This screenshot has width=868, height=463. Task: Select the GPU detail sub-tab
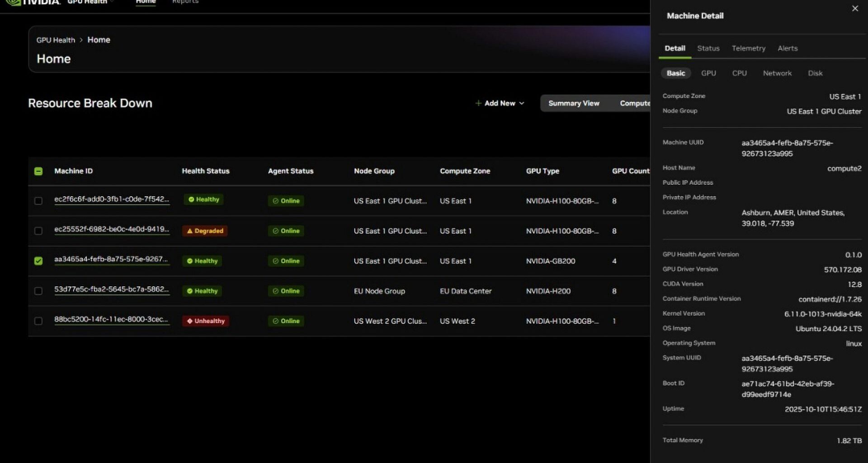point(708,73)
